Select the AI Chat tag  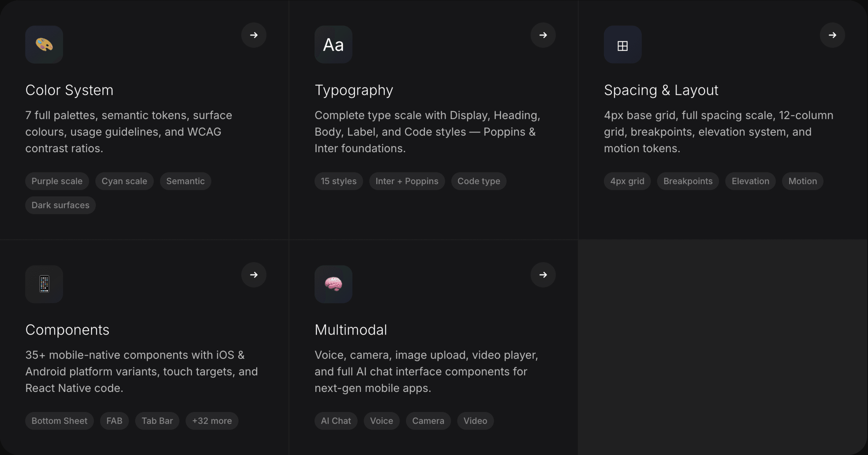coord(336,421)
